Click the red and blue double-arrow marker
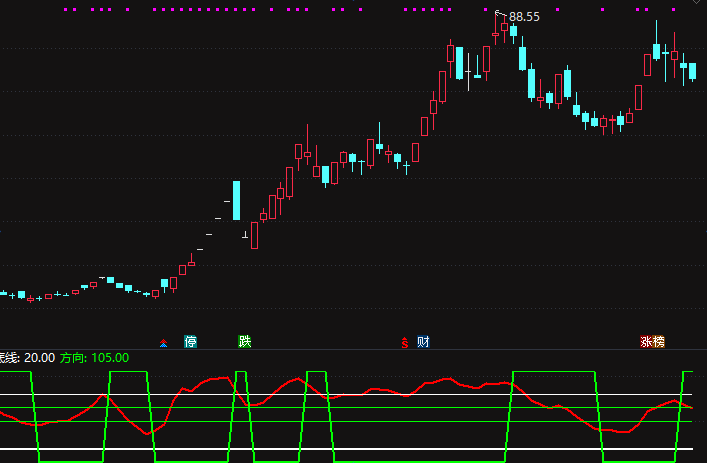The image size is (707, 463). 164,343
